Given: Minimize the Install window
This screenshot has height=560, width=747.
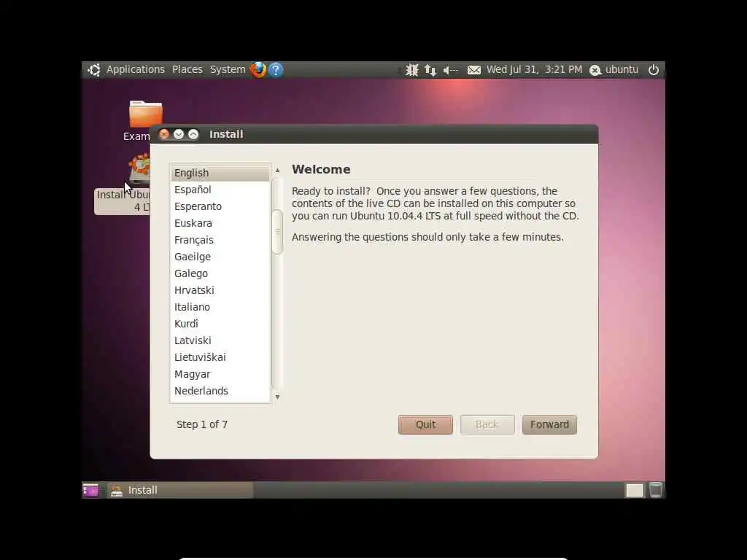Looking at the screenshot, I should 179,134.
